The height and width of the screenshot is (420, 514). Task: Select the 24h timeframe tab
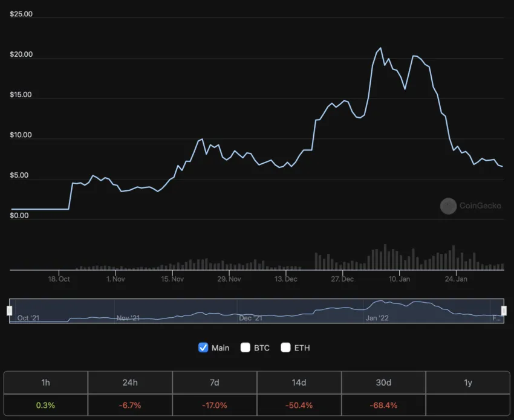(x=130, y=383)
